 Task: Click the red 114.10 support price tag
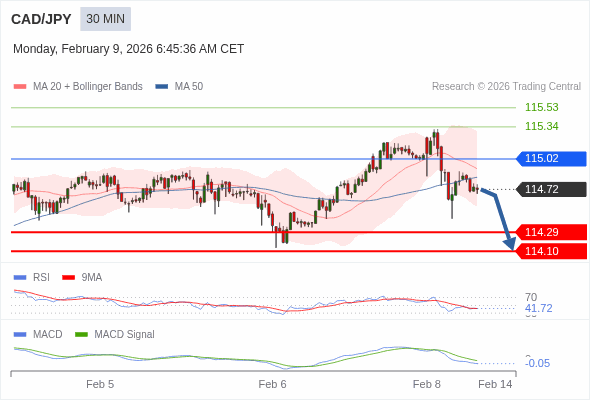[551, 251]
